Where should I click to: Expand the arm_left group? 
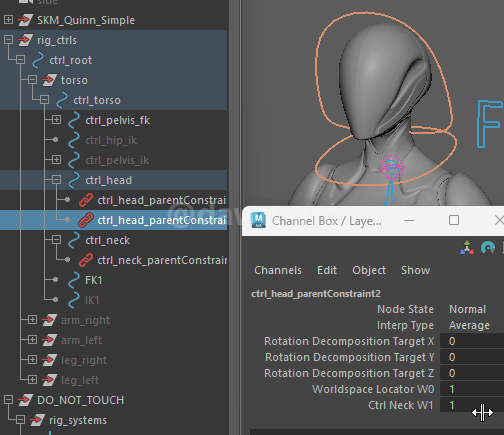[32, 340]
